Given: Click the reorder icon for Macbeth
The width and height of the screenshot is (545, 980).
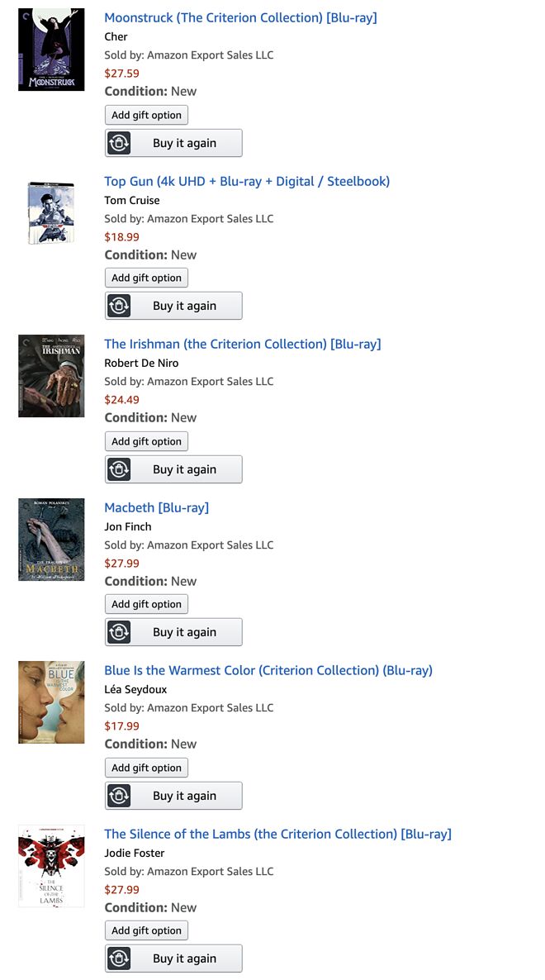Looking at the screenshot, I should [120, 632].
